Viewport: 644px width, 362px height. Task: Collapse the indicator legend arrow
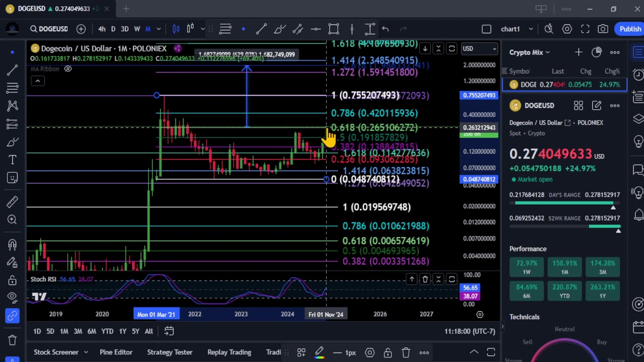click(37, 81)
